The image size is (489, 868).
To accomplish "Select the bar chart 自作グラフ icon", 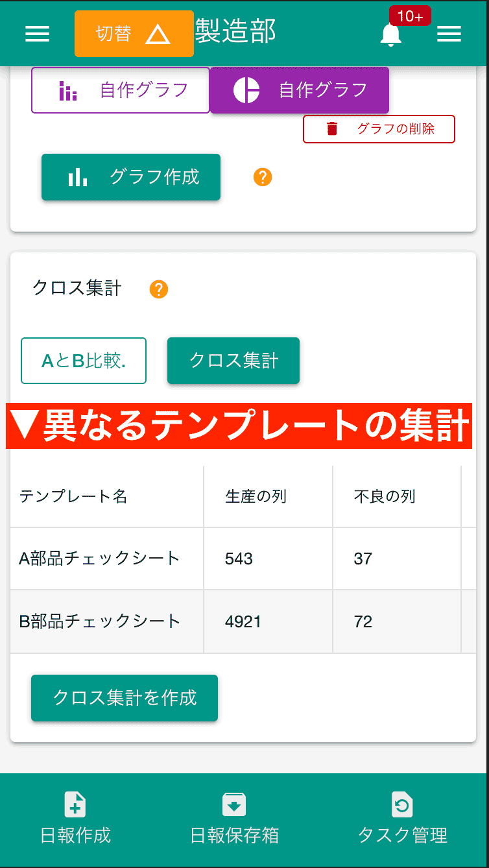I will [x=67, y=91].
